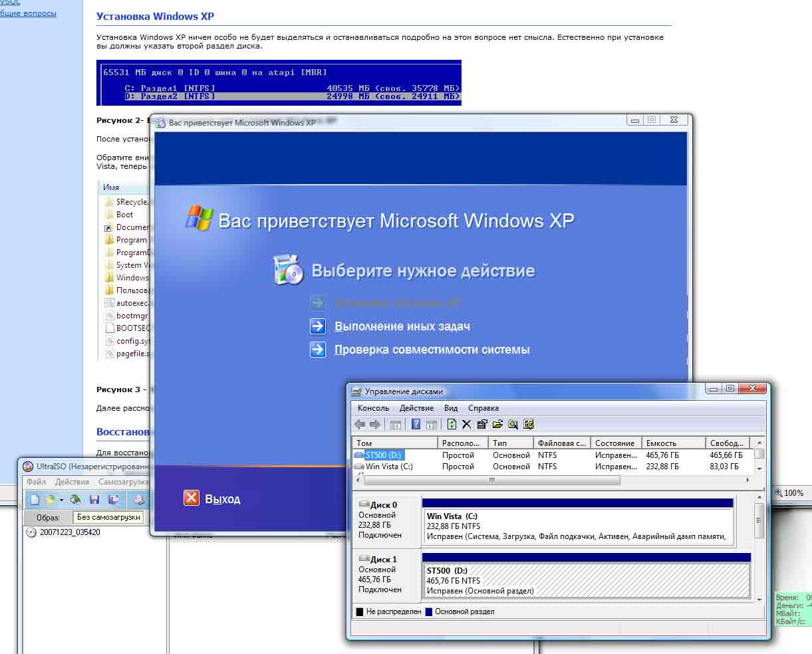
Task: Click the 100% zoom indicator in browser status bar
Action: tap(789, 493)
